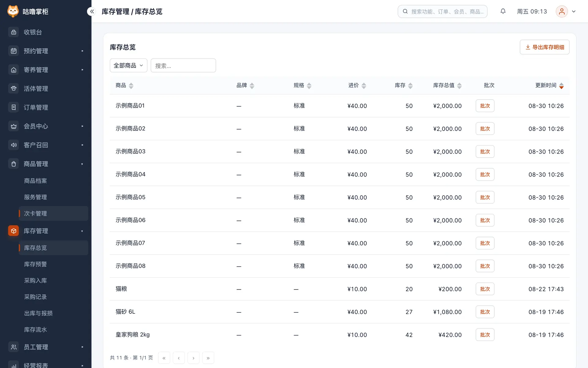Viewport: 588px width, 368px height.
Task: Sort table by 商品 column
Action: 131,86
